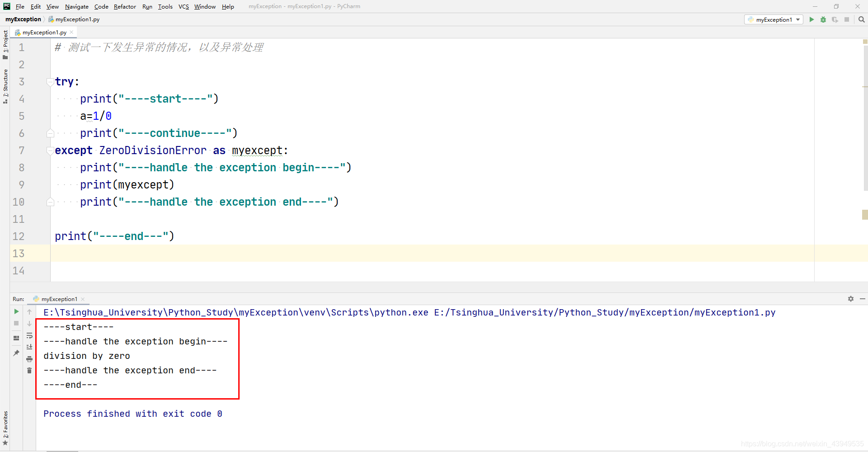Open the Code menu

101,6
